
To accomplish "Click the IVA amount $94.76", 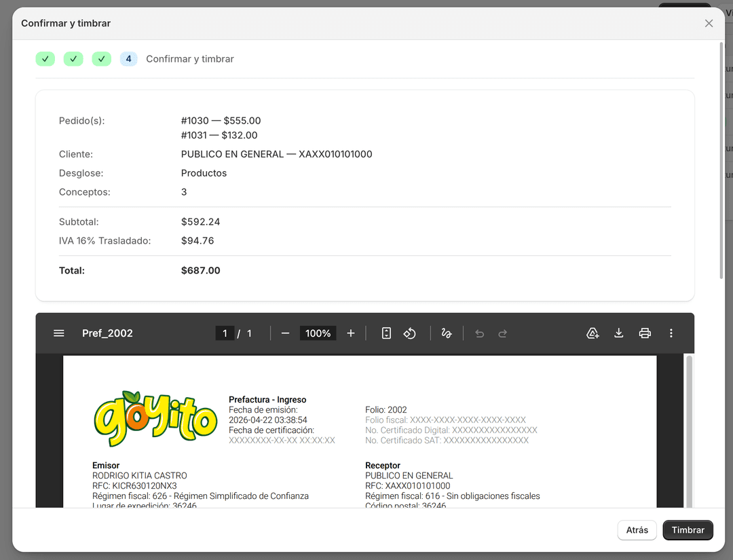I will click(198, 241).
